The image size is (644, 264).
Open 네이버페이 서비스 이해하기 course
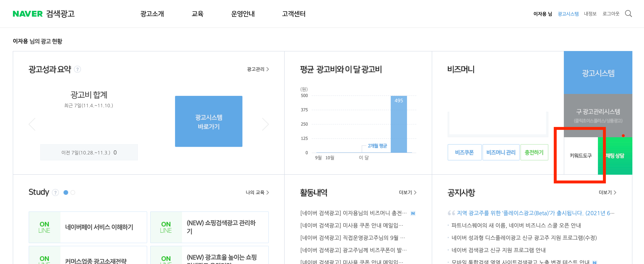coord(88,227)
